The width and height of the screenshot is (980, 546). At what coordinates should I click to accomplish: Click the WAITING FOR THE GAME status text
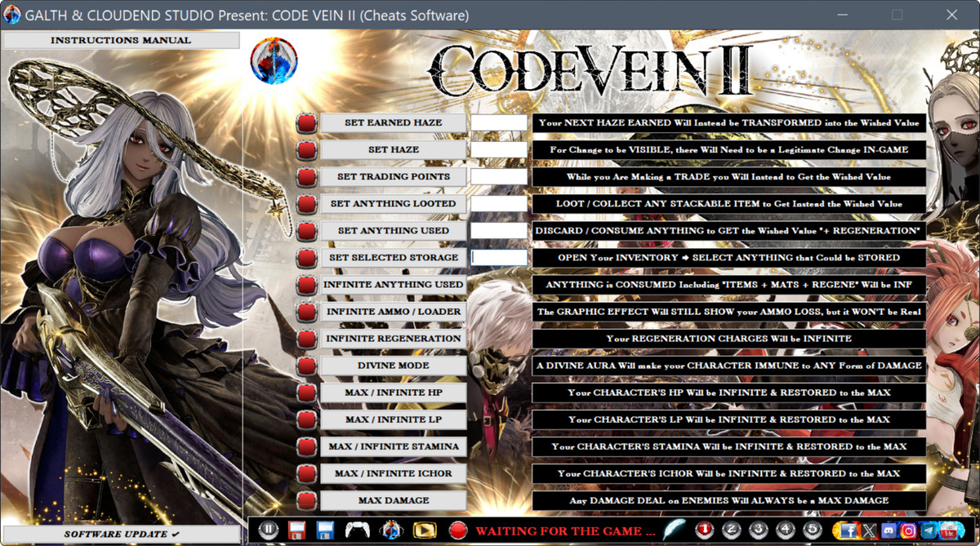coord(565,530)
